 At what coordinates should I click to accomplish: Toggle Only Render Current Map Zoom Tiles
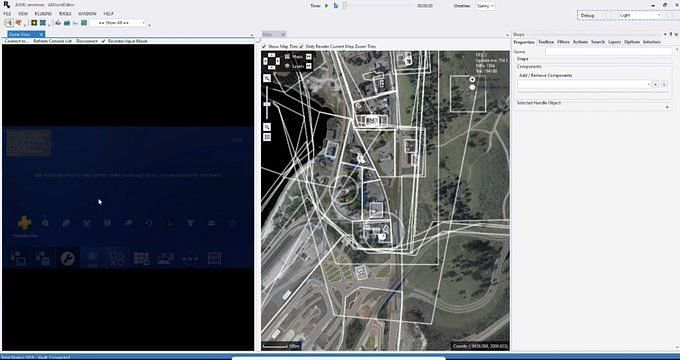point(301,46)
